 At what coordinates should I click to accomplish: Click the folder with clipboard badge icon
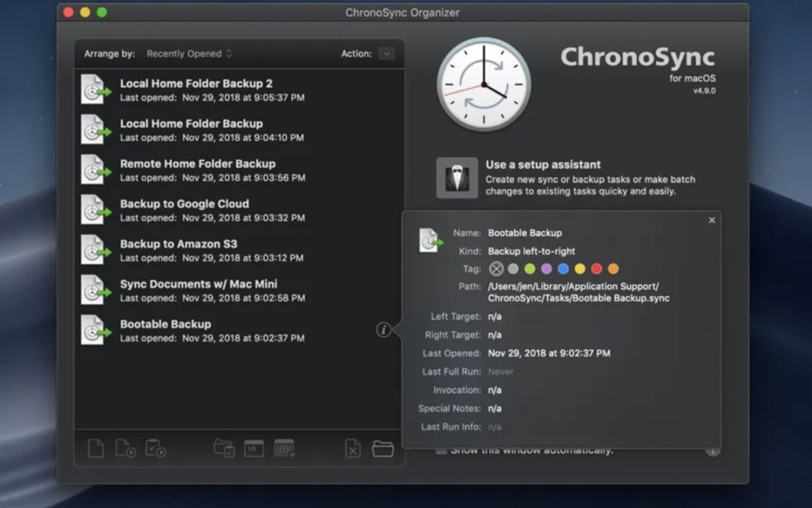[x=224, y=449]
